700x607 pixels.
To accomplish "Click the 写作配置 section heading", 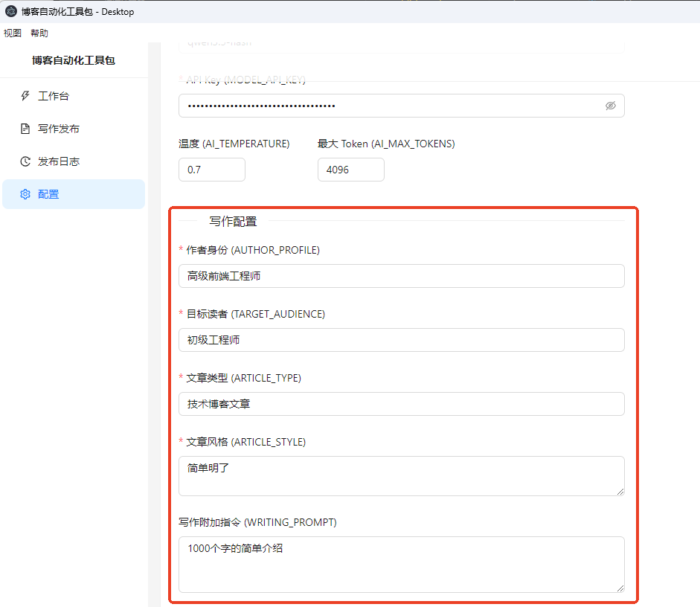I will (233, 222).
